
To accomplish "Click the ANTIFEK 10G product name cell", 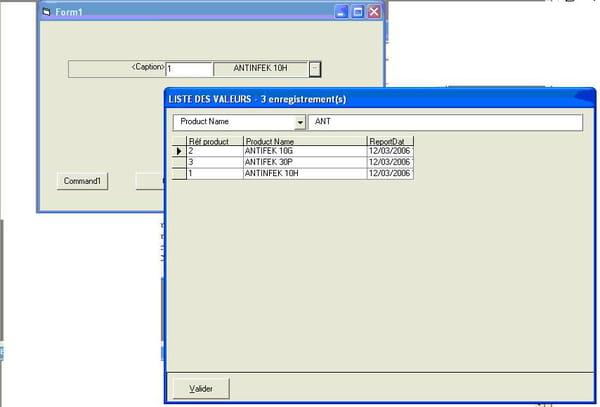I will (x=305, y=151).
